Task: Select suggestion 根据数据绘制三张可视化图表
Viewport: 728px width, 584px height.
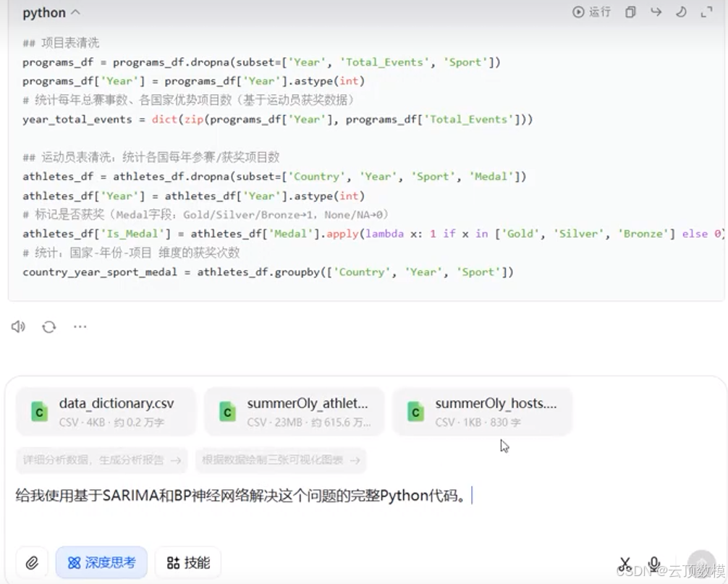Action: pyautogui.click(x=281, y=460)
